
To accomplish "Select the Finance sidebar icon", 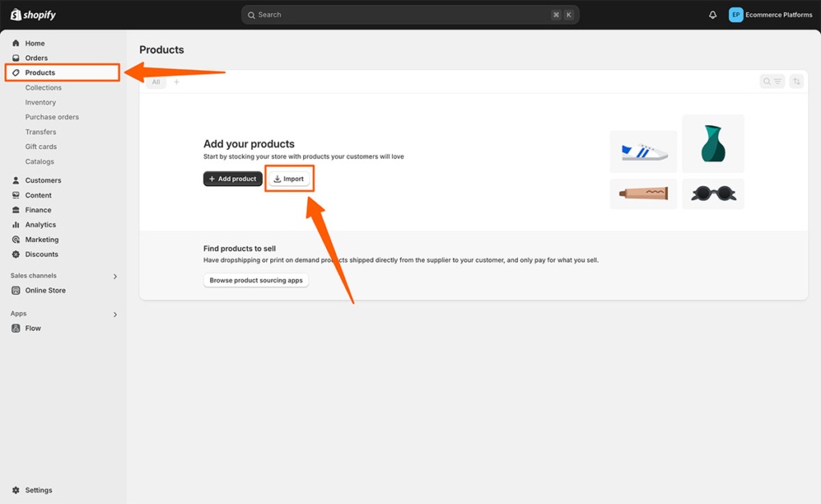I will tap(16, 210).
